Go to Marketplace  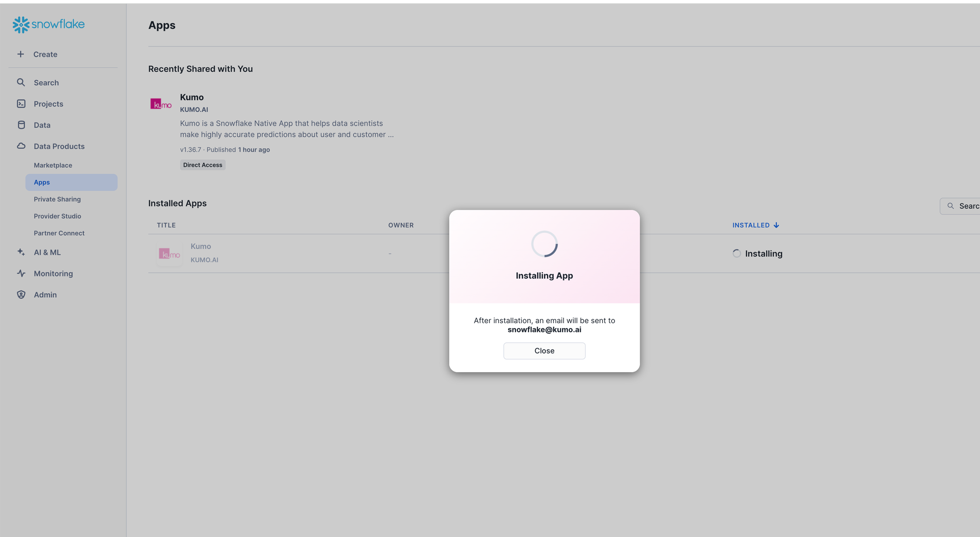pyautogui.click(x=53, y=165)
